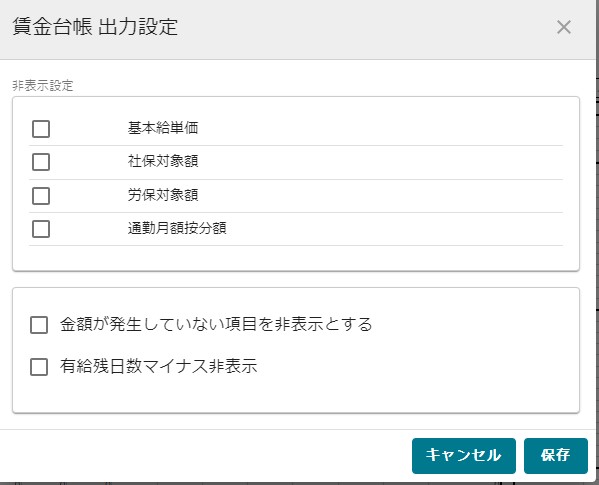Enable 金額が発生していない項目を非表示とする checkbox
The height and width of the screenshot is (485, 599).
click(39, 325)
